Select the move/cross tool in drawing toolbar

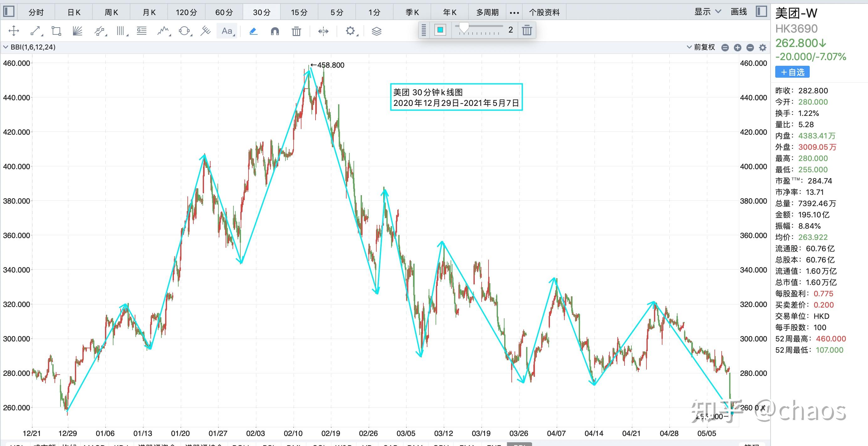coord(13,30)
